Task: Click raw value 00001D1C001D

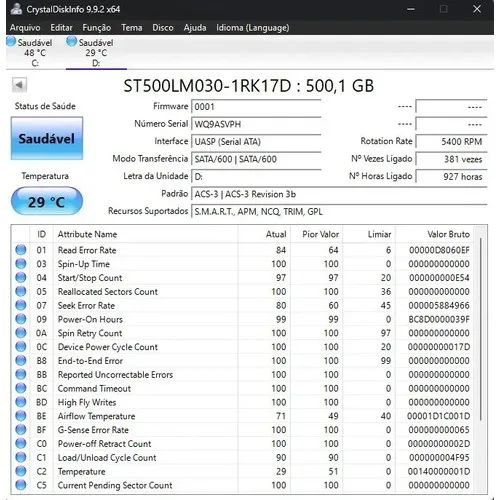Action: (439, 416)
